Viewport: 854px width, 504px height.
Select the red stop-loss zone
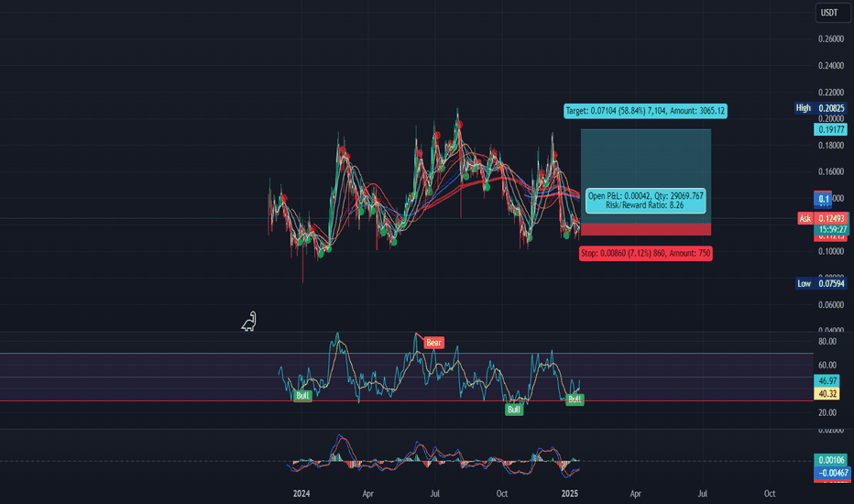[x=645, y=229]
